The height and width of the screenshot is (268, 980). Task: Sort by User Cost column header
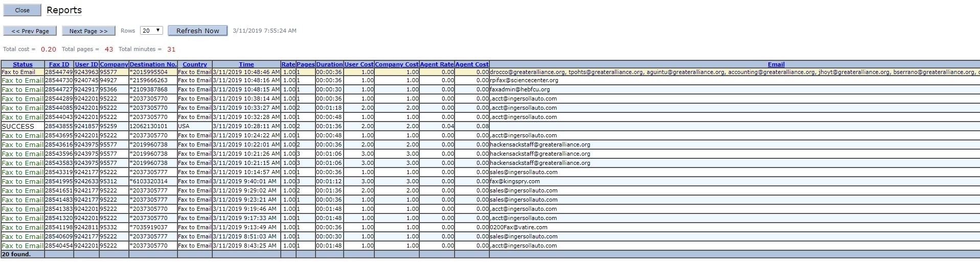click(x=359, y=64)
